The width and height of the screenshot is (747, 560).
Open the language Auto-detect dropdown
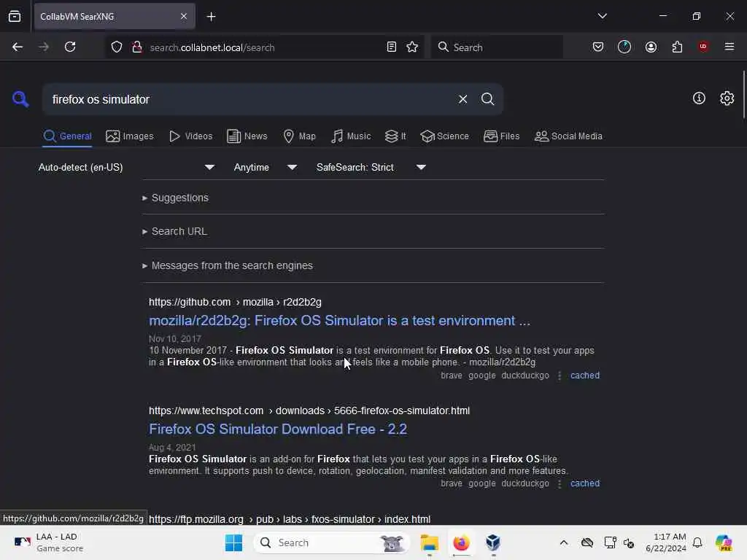(x=126, y=167)
